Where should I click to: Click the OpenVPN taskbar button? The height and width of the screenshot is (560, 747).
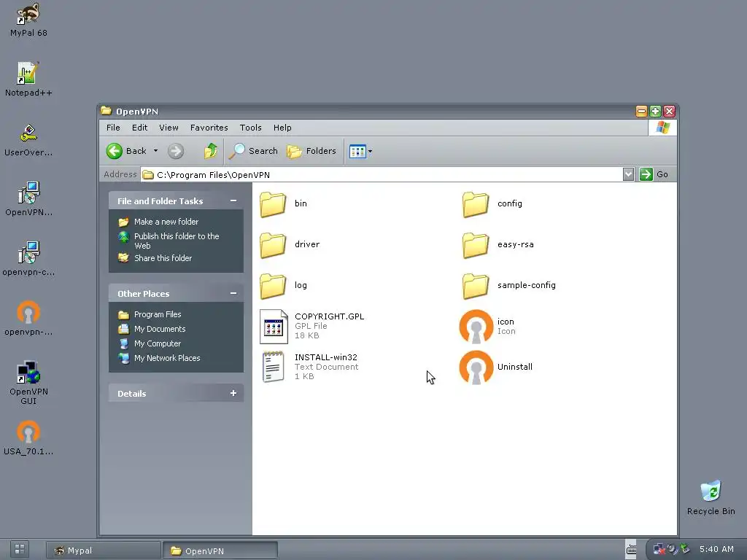220,551
